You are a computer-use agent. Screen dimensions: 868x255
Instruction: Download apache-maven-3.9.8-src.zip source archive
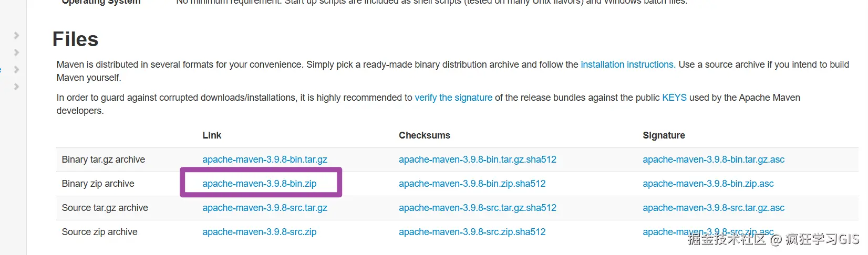tap(260, 232)
